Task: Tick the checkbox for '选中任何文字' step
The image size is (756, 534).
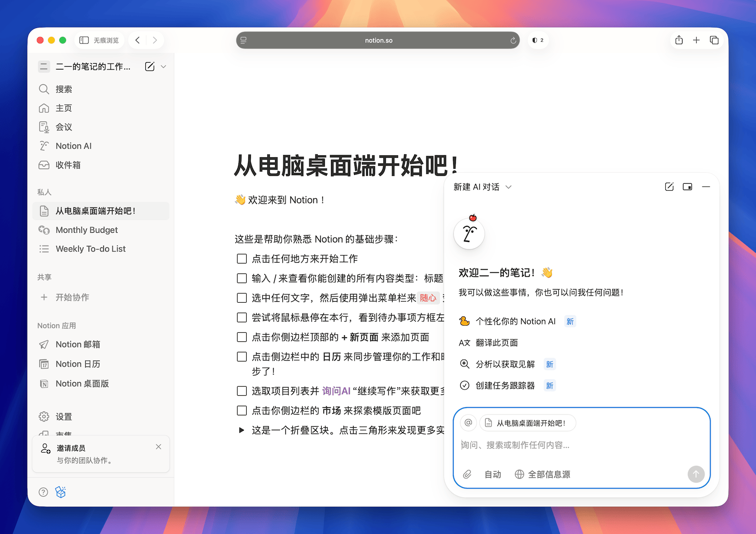Action: point(241,298)
